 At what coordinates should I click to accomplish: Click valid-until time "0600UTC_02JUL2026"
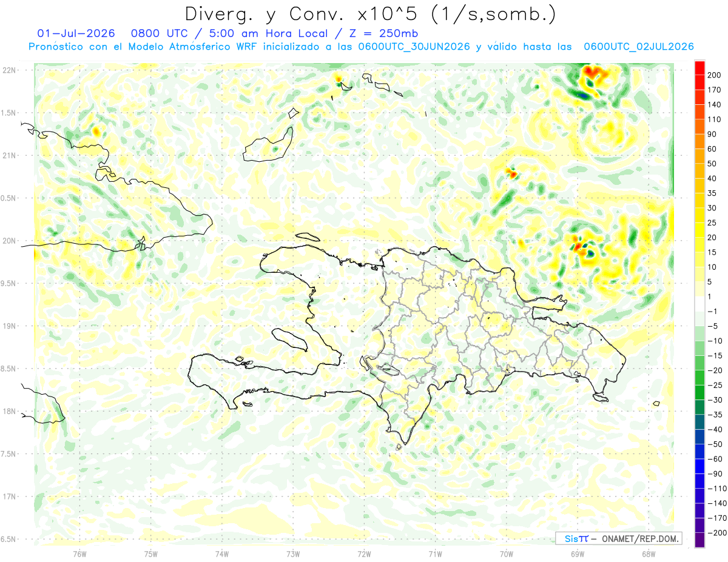639,47
